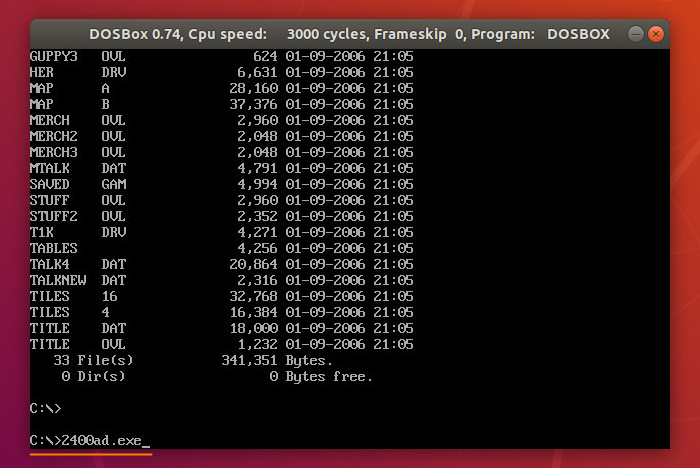Click the 624 size of GUPPY3
Image resolution: width=700 pixels, height=468 pixels.
pos(265,56)
